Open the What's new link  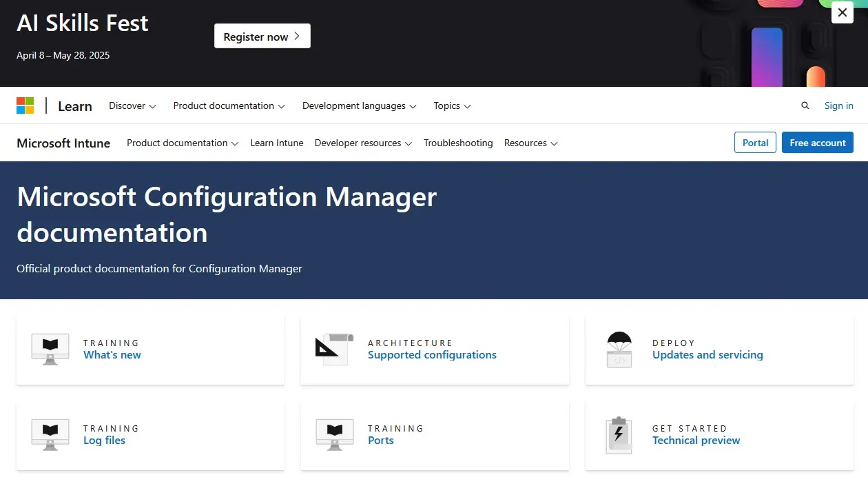112,355
